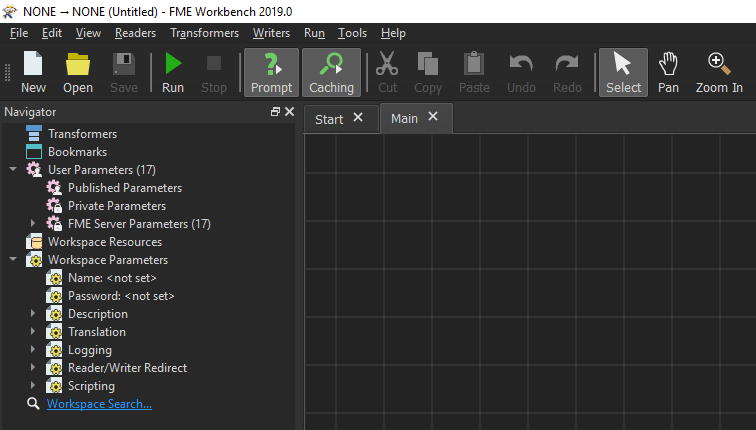Click the toolbar drag handle grip

(x=7, y=72)
